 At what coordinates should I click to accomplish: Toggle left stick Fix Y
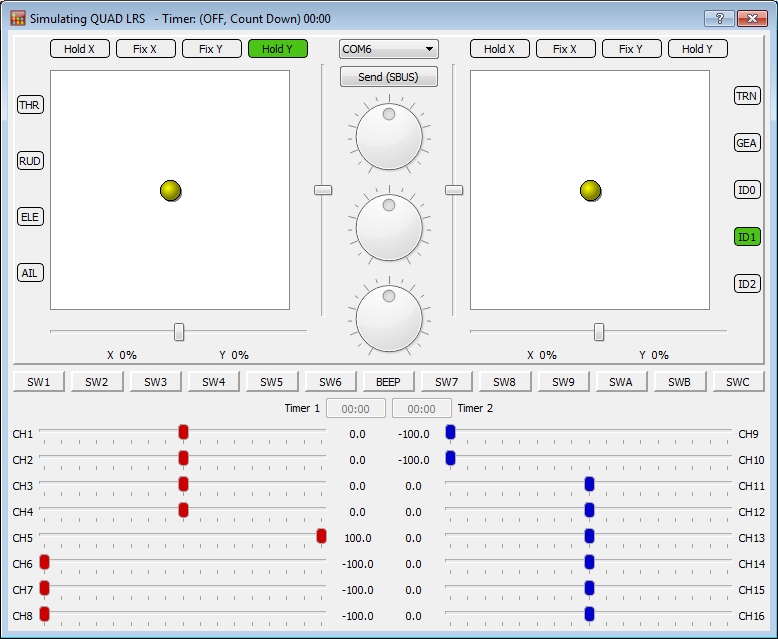[211, 49]
